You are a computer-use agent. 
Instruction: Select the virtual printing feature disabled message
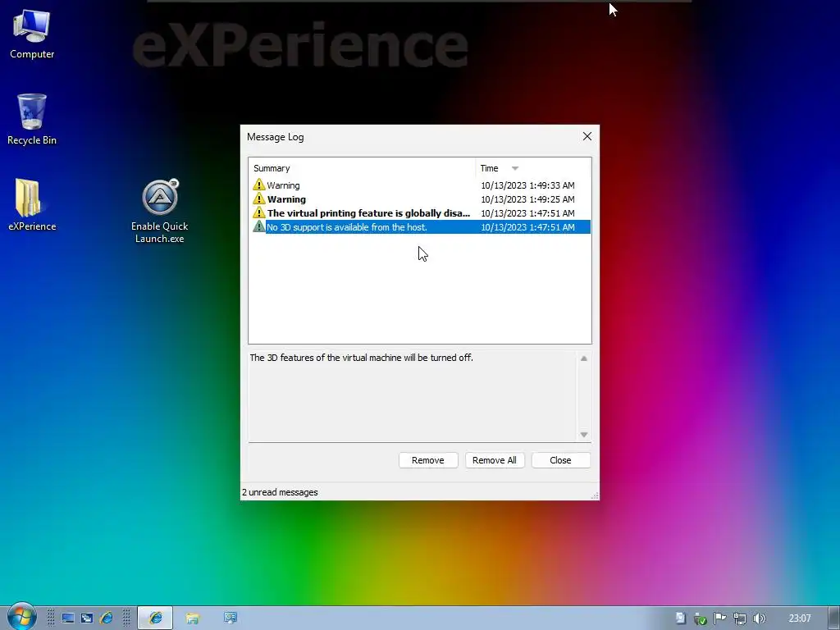[x=420, y=213]
